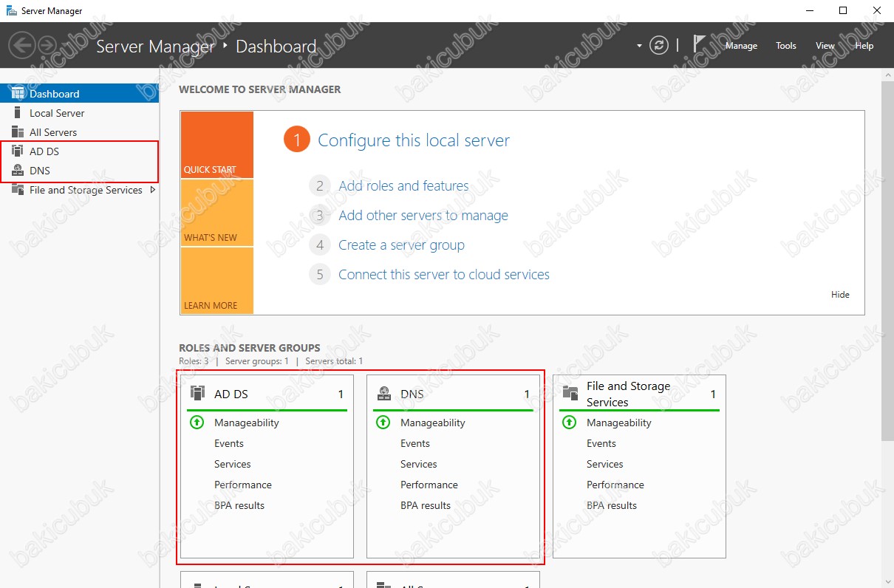
Task: Click the Dashboard breadcrumb in header
Action: 276,47
